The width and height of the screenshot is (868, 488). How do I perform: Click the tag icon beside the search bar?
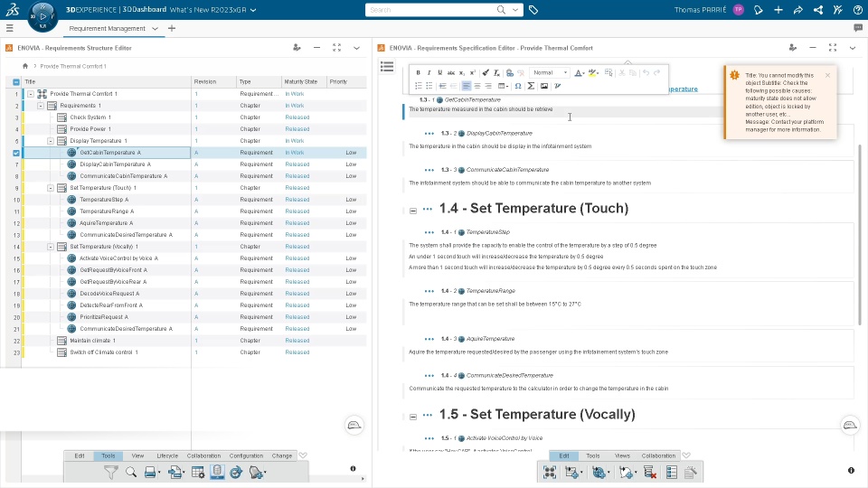pos(533,10)
